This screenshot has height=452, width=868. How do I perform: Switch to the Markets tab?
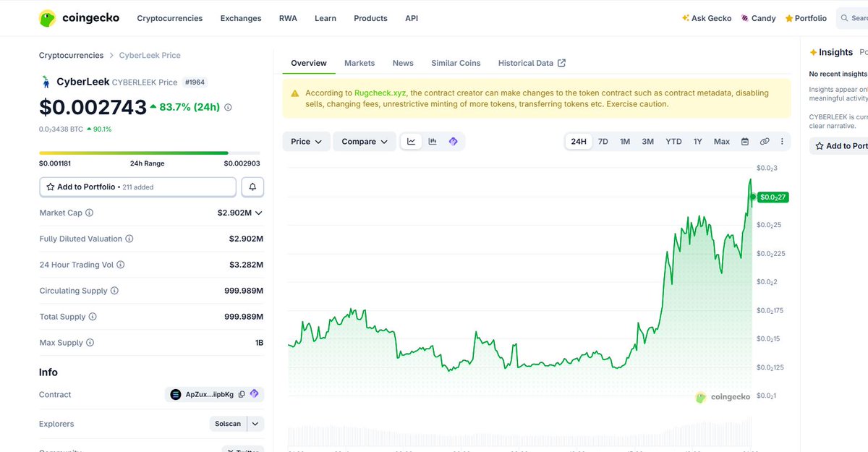359,63
